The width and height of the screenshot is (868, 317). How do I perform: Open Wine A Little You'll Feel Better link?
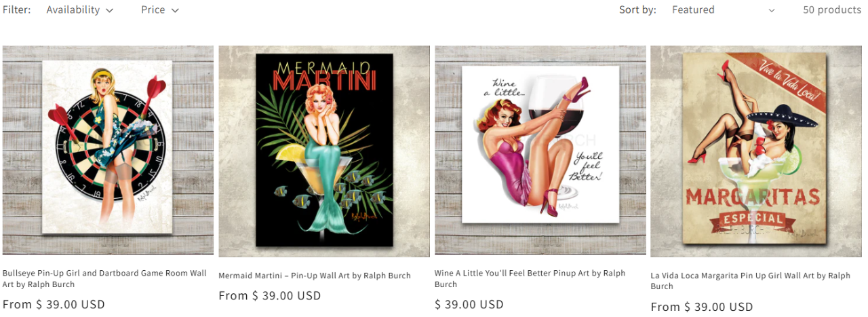click(x=530, y=279)
